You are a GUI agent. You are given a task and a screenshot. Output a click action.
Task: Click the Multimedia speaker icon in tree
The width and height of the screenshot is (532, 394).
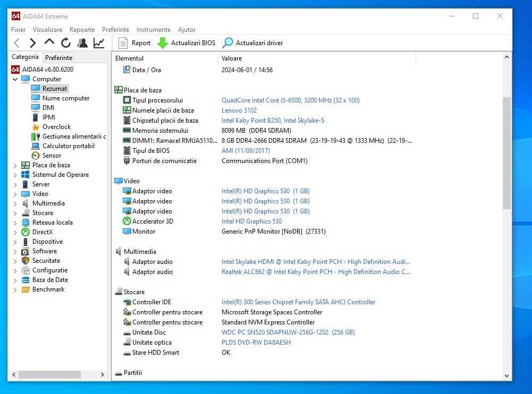click(x=26, y=203)
